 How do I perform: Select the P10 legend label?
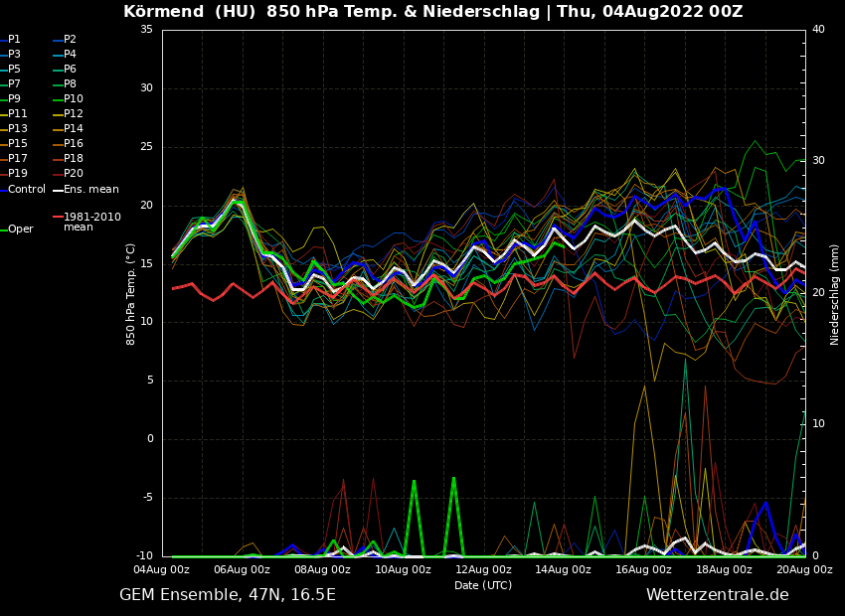click(73, 99)
